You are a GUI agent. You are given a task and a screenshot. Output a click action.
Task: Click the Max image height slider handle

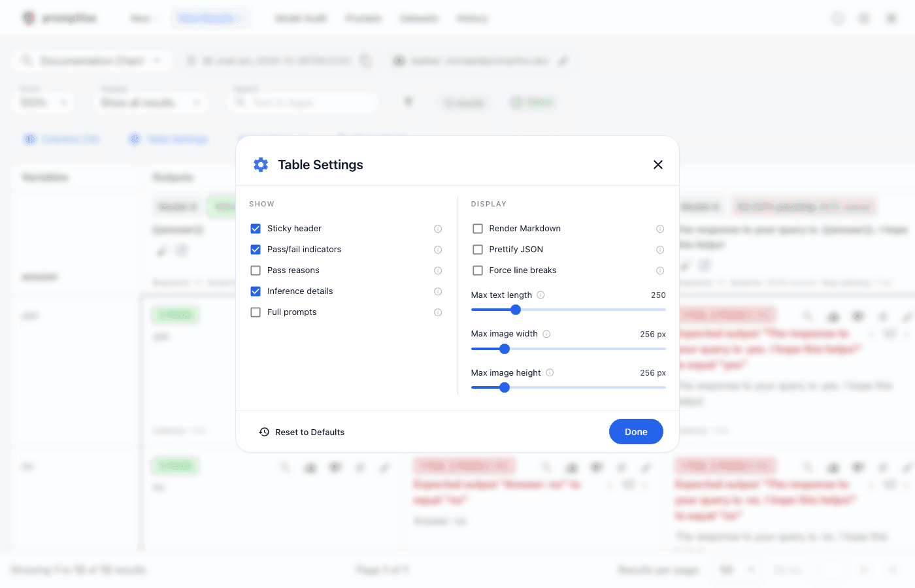[x=505, y=387]
